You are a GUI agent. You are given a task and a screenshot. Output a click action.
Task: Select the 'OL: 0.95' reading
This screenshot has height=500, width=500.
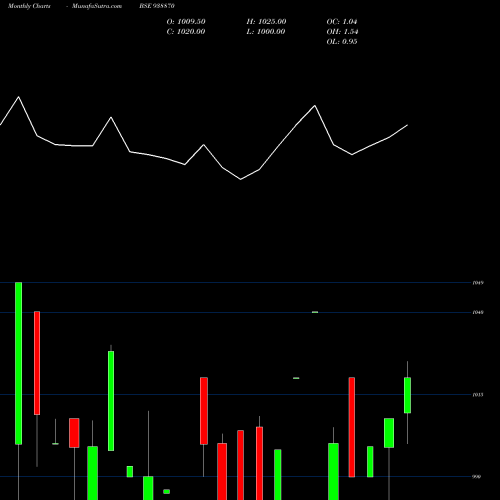coord(342,42)
